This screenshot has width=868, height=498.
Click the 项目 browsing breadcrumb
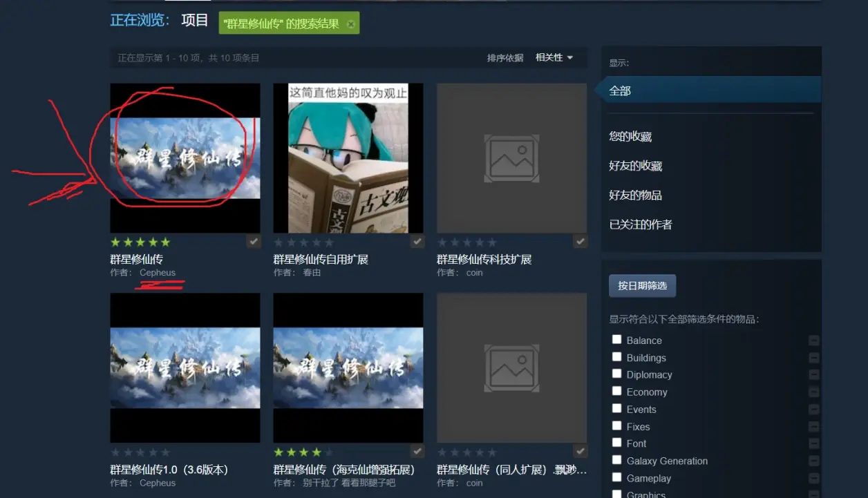(x=195, y=21)
